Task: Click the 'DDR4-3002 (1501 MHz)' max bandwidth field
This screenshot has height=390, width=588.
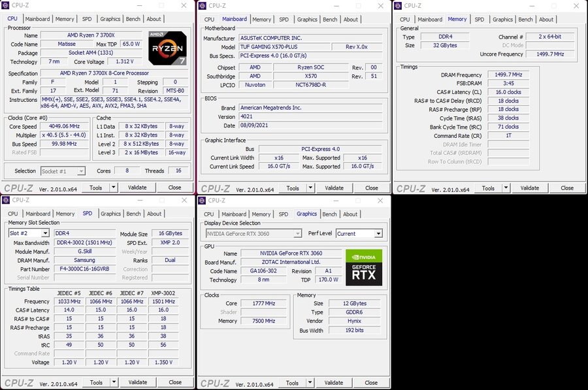Action: 85,242
